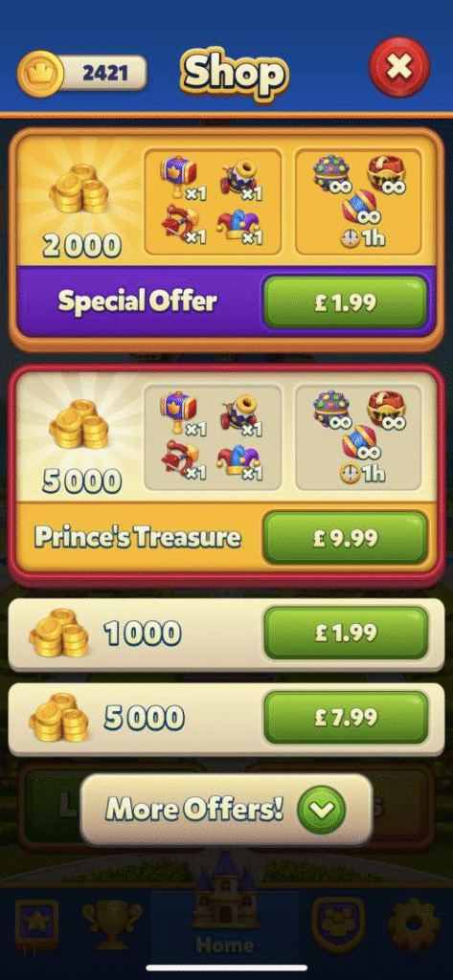Buy 1000 coins for £1.99
Viewport: 453px width, 980px height.
(x=346, y=634)
